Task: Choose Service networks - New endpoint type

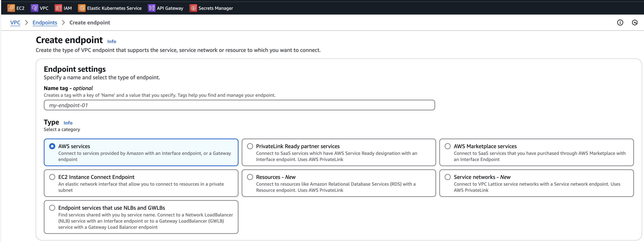Action: point(448,177)
